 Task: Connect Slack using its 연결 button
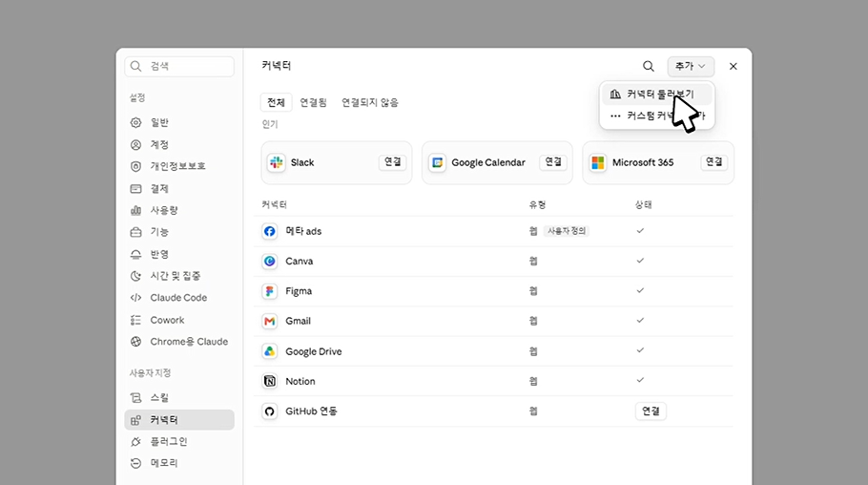tap(392, 162)
